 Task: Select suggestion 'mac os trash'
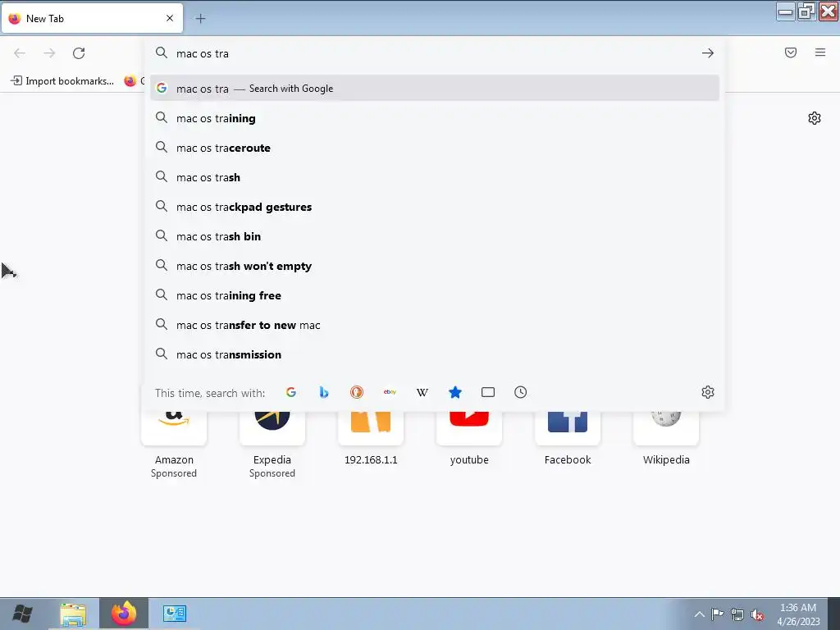coord(435,177)
